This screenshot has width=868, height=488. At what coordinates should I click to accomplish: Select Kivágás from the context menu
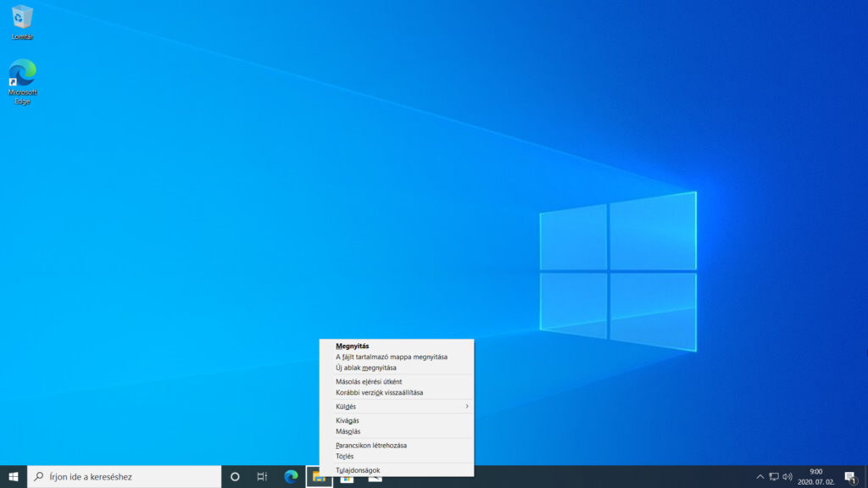pos(397,420)
